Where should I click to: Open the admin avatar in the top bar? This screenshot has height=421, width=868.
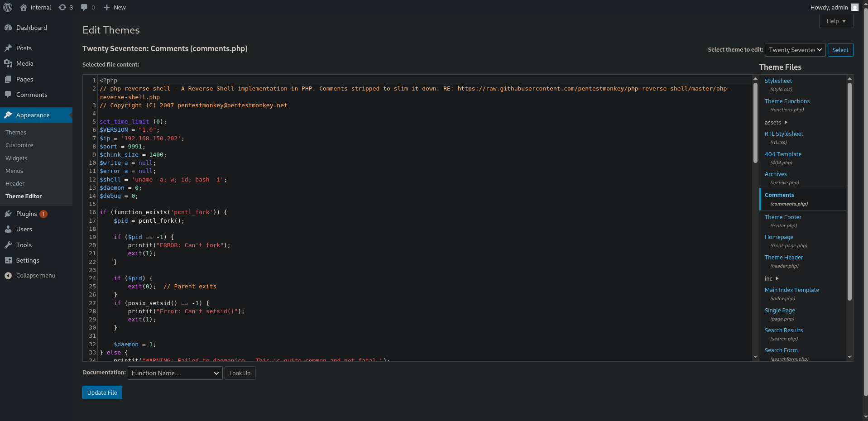click(x=855, y=7)
